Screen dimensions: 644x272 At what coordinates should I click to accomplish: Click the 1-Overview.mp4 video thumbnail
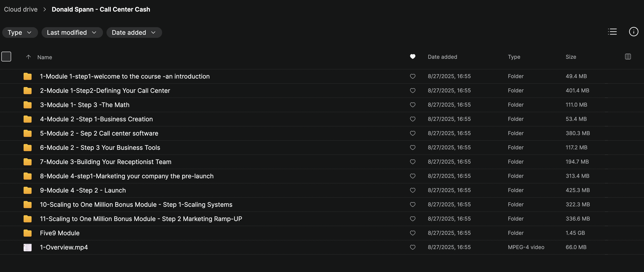28,247
